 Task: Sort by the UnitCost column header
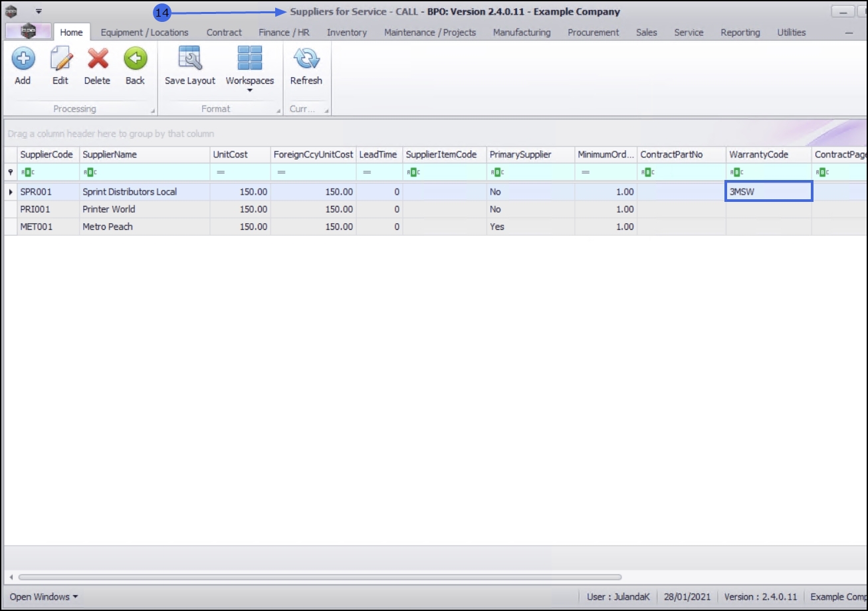click(x=241, y=155)
